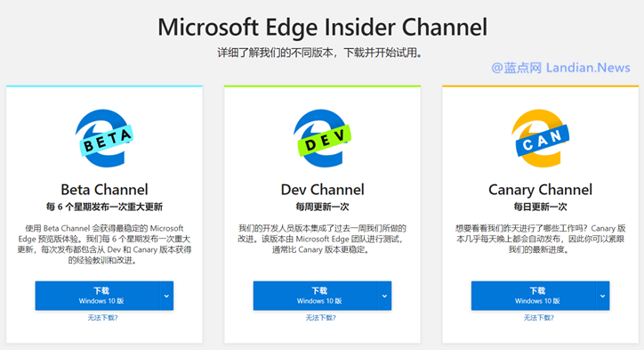644x350 pixels.
Task: Download Beta Channel for Windows 10
Action: (x=97, y=296)
